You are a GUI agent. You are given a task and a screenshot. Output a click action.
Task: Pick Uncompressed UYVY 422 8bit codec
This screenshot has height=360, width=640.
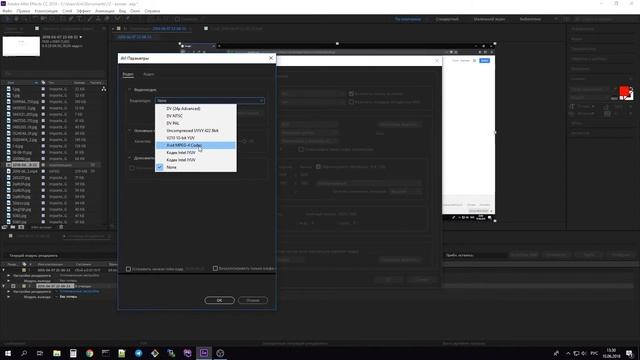[x=196, y=131]
